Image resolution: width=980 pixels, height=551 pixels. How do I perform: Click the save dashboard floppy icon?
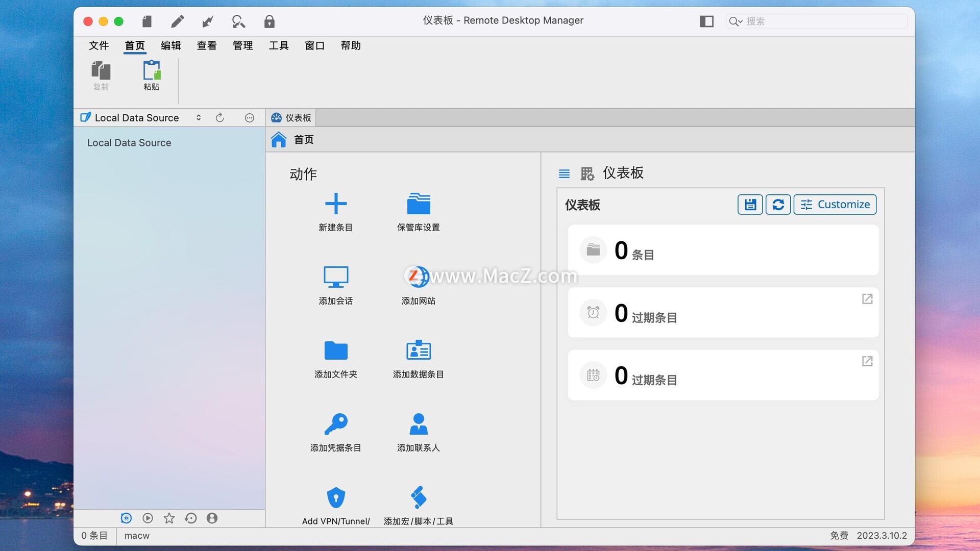coord(750,205)
